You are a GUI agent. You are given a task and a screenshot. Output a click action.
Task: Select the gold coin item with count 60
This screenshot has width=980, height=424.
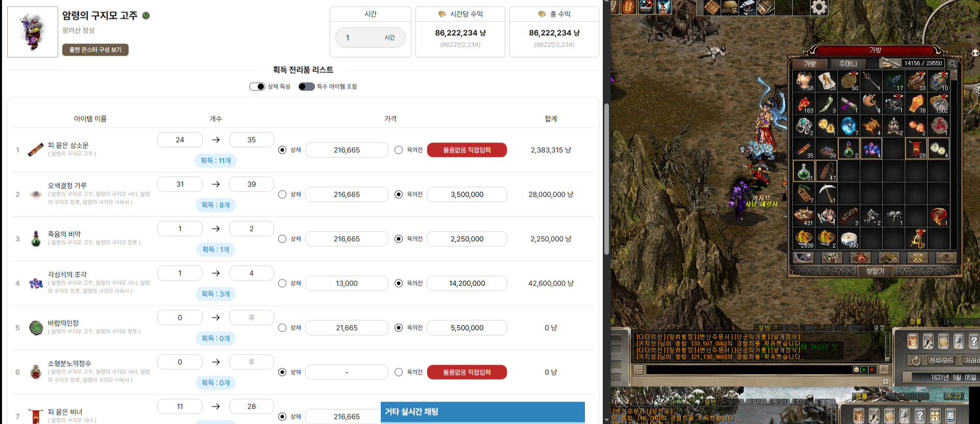(x=849, y=81)
